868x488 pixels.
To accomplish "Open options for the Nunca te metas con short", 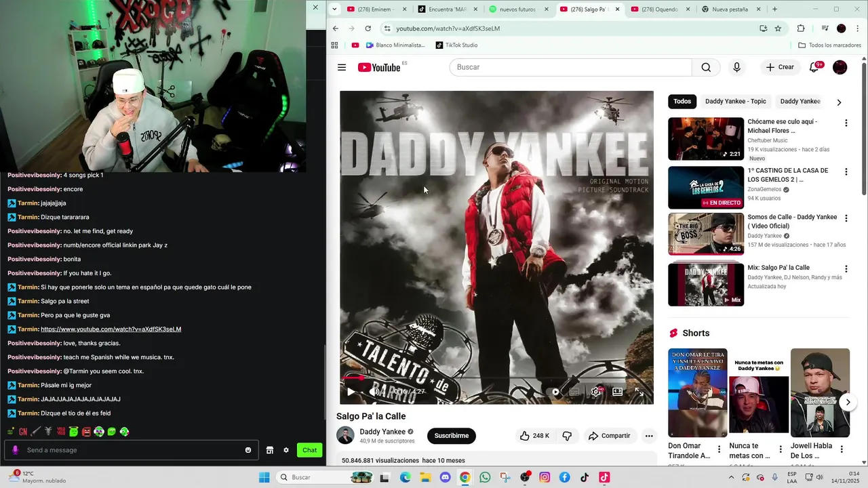I will click(x=780, y=449).
